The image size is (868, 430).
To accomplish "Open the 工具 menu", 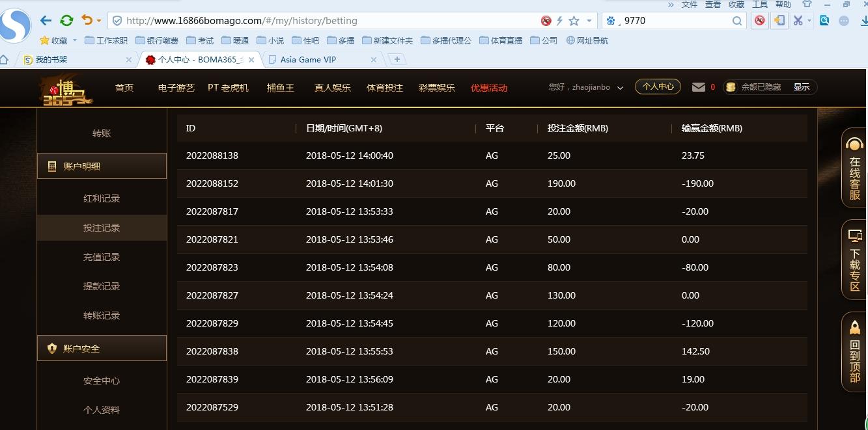I will click(760, 5).
